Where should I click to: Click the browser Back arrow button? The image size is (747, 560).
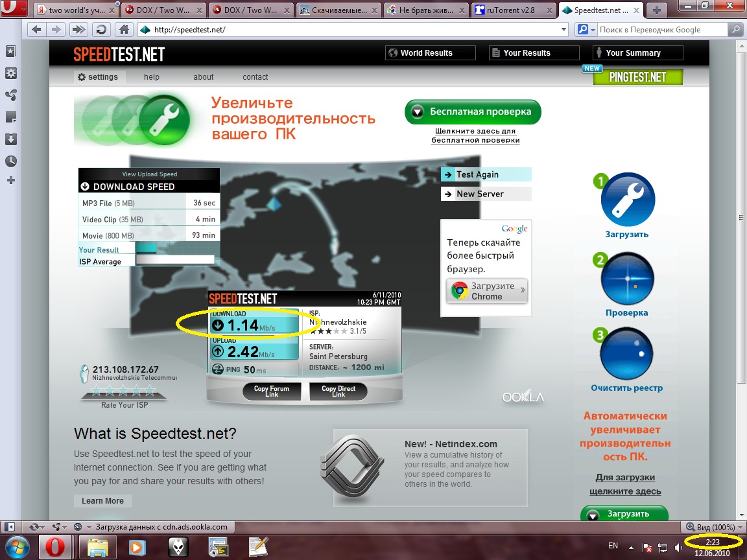pos(37,30)
